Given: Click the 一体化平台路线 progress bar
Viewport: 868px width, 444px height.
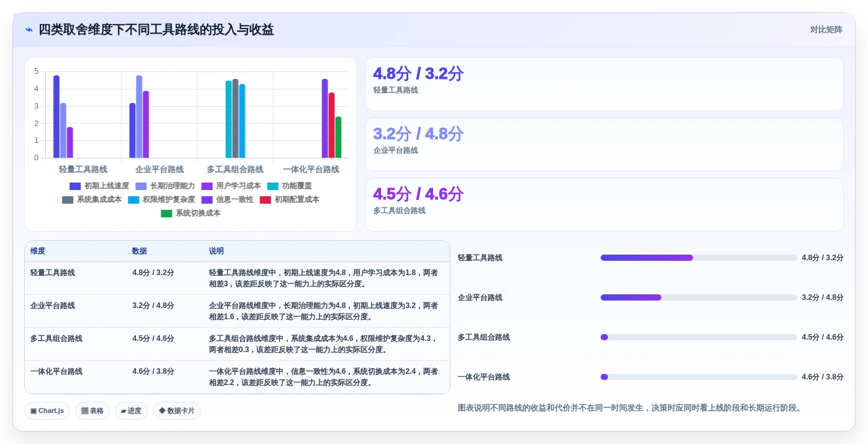Looking at the screenshot, I should (699, 377).
